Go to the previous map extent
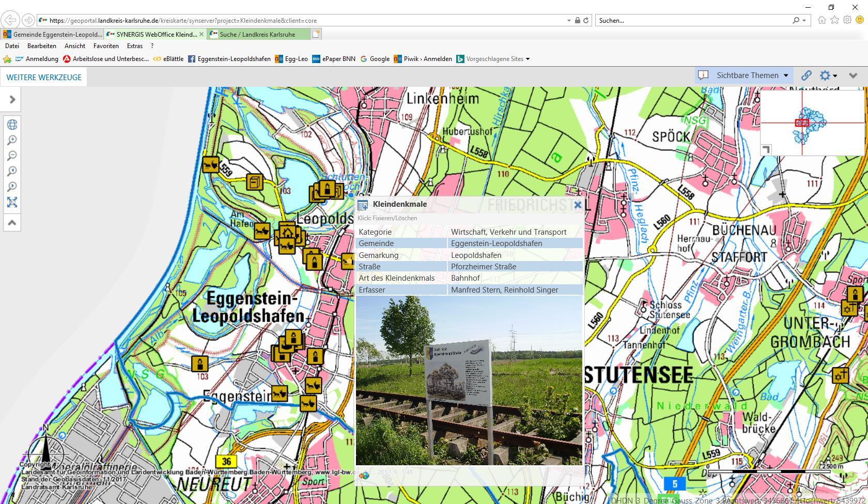This screenshot has width=868, height=504. tap(12, 171)
